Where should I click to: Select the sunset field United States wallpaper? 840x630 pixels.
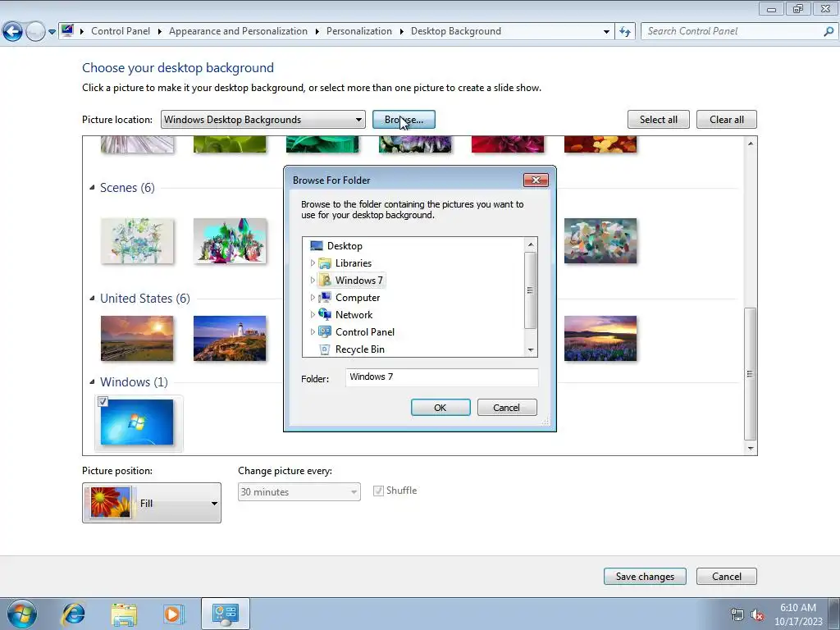point(137,338)
